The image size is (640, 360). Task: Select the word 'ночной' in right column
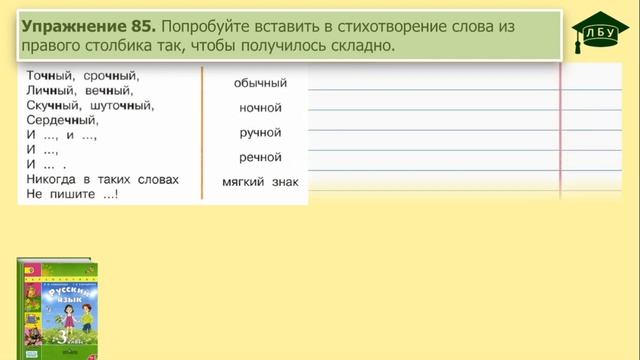(x=260, y=108)
